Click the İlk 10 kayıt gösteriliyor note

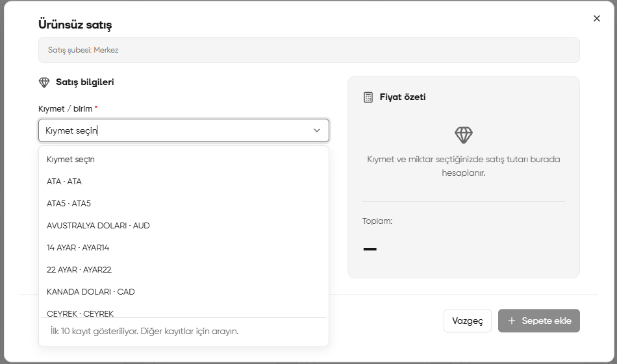144,331
